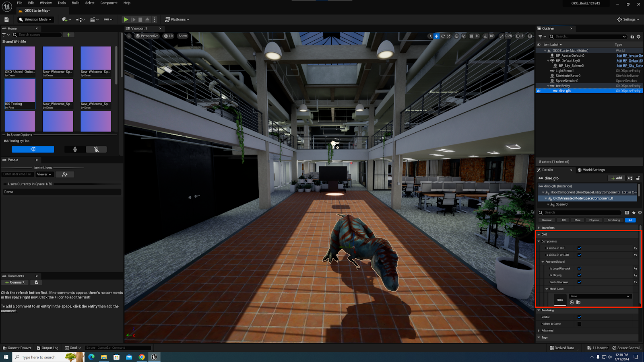Open the Selection Mode dropdown
This screenshot has width=644, height=362.
pyautogui.click(x=35, y=19)
